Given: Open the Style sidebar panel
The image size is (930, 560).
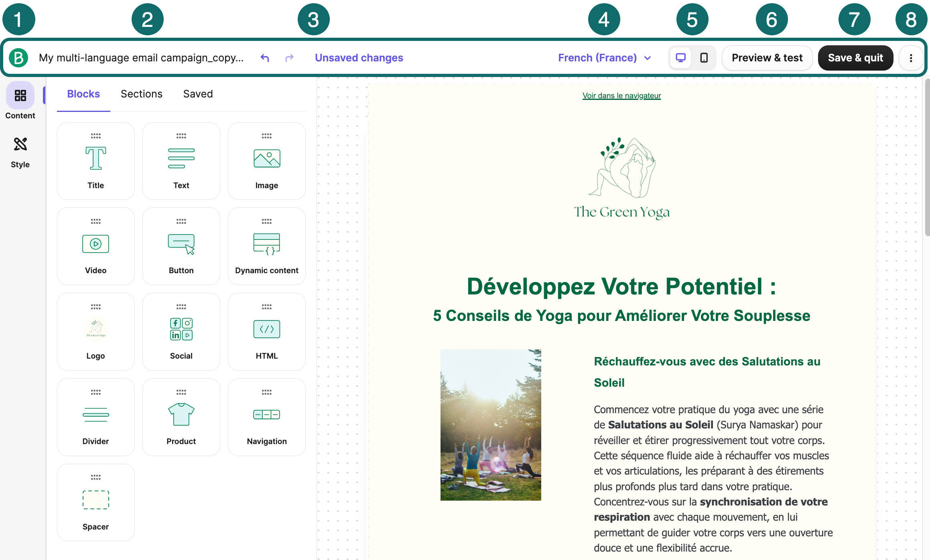Looking at the screenshot, I should [x=20, y=152].
